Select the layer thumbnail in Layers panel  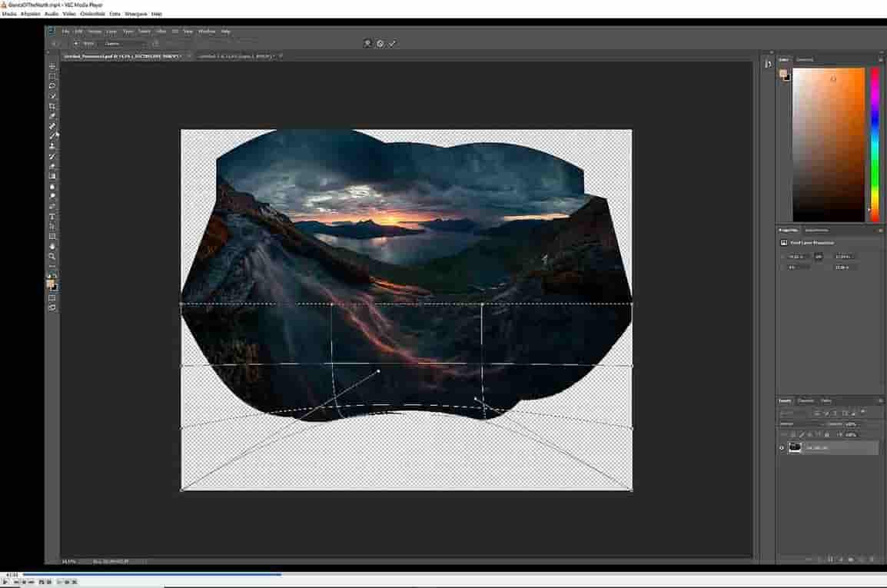point(795,447)
